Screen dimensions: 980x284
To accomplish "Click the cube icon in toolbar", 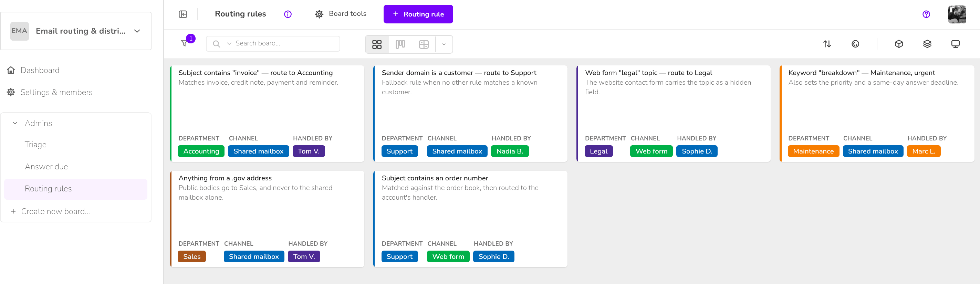I will [899, 44].
